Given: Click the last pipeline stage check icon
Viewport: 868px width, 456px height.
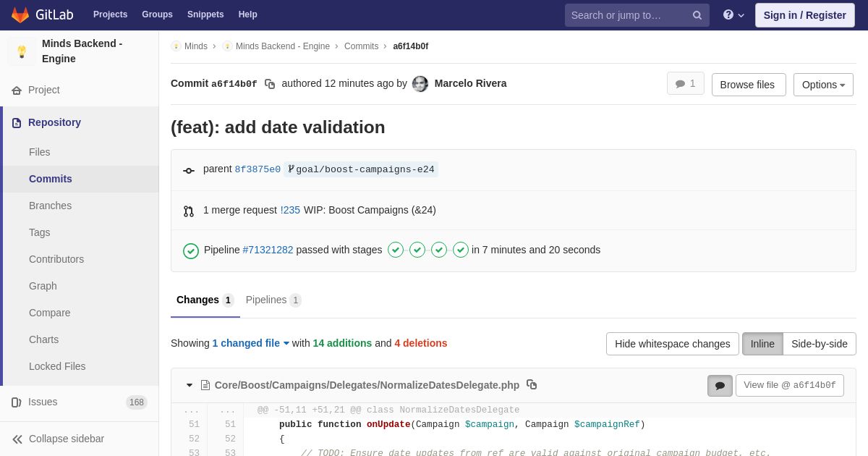Looking at the screenshot, I should click(x=461, y=250).
